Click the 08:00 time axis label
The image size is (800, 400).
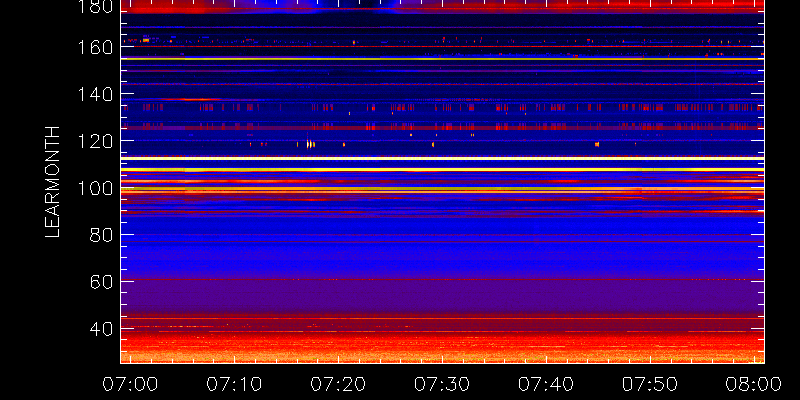click(754, 384)
